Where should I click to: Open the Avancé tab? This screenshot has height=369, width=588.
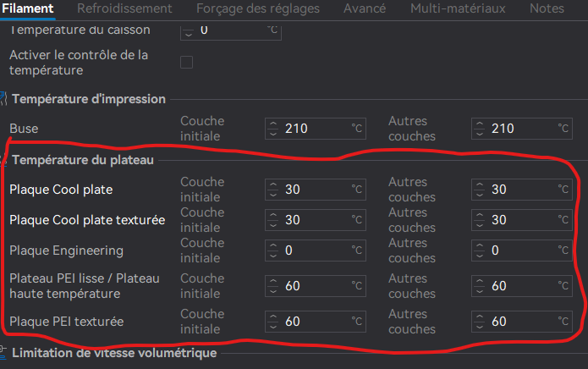[x=365, y=8]
